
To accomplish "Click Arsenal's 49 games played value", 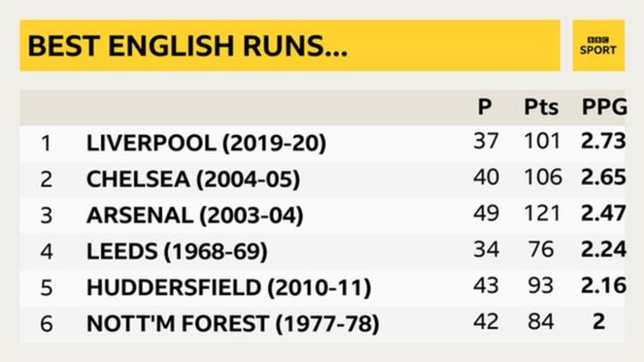I will (486, 215).
